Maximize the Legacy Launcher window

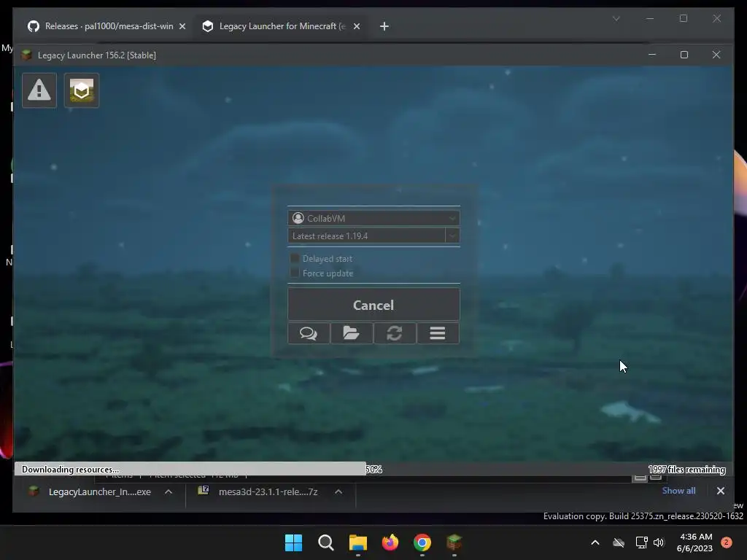pos(684,55)
